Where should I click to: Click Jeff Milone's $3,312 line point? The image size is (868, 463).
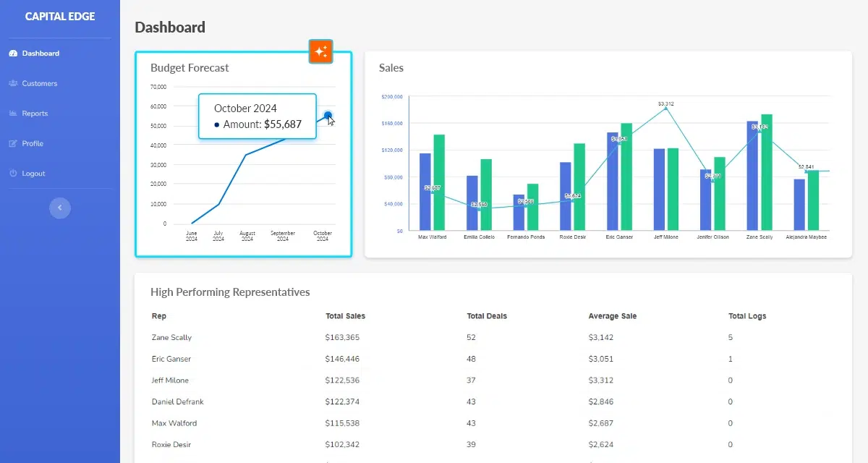665,109
